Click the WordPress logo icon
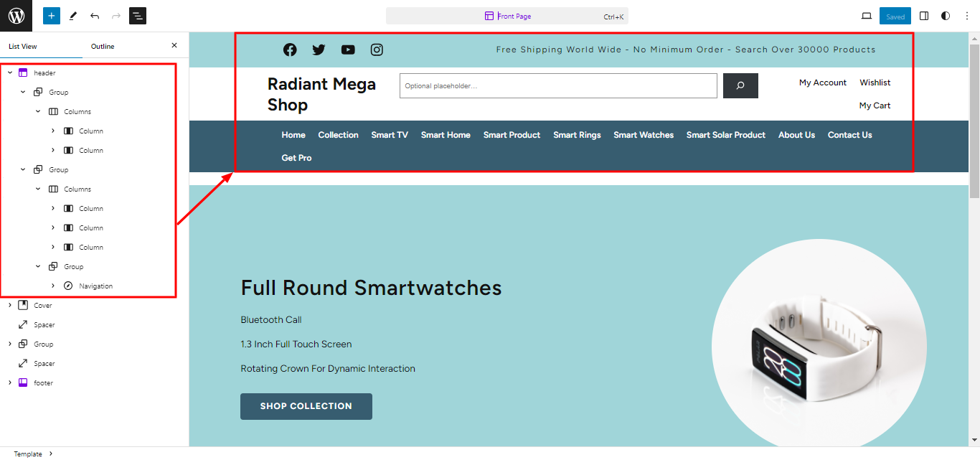Viewport: 980px width, 460px height. click(16, 16)
